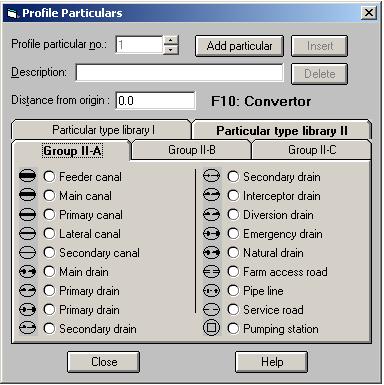The height and width of the screenshot is (385, 384).
Task: Click the Interceptor drain symbol icon
Action: (211, 195)
